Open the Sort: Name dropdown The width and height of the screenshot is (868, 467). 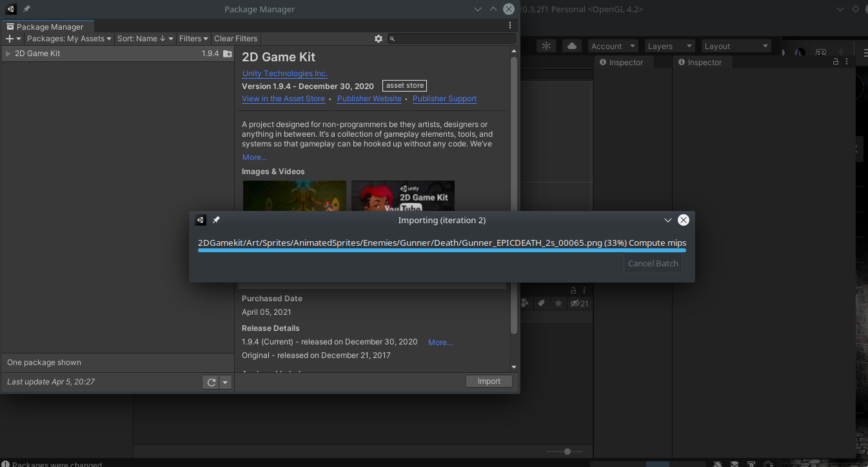pyautogui.click(x=145, y=39)
